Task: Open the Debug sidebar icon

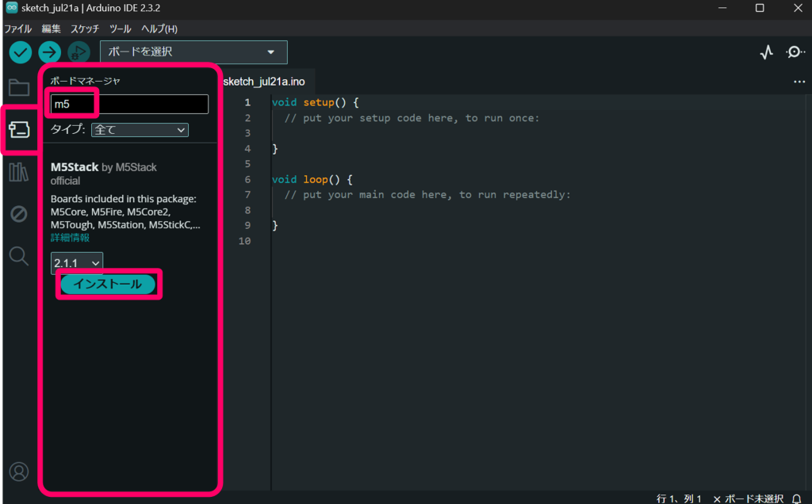Action: point(19,214)
